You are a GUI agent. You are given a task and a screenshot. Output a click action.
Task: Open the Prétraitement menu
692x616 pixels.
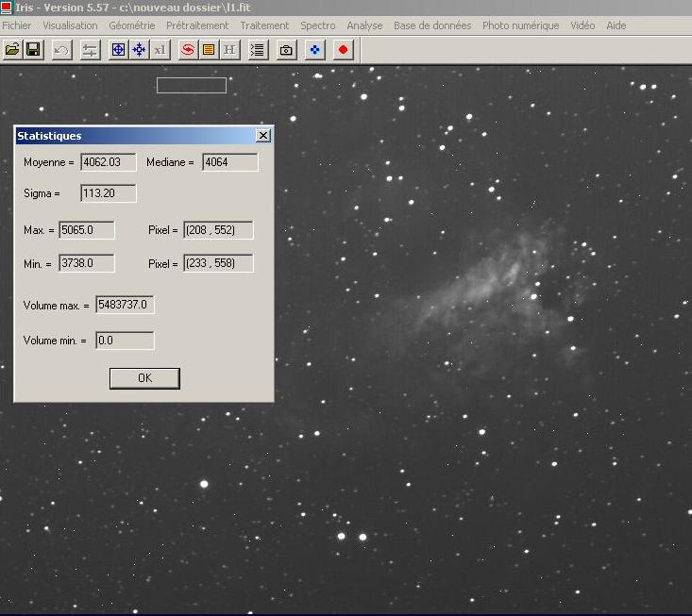[197, 25]
